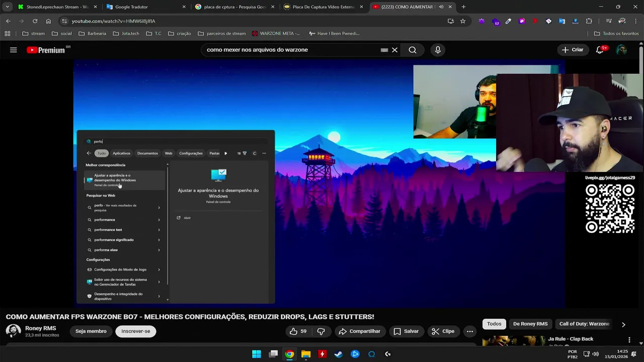644x362 pixels.
Task: Open the browser home page
Action: [x=48, y=21]
